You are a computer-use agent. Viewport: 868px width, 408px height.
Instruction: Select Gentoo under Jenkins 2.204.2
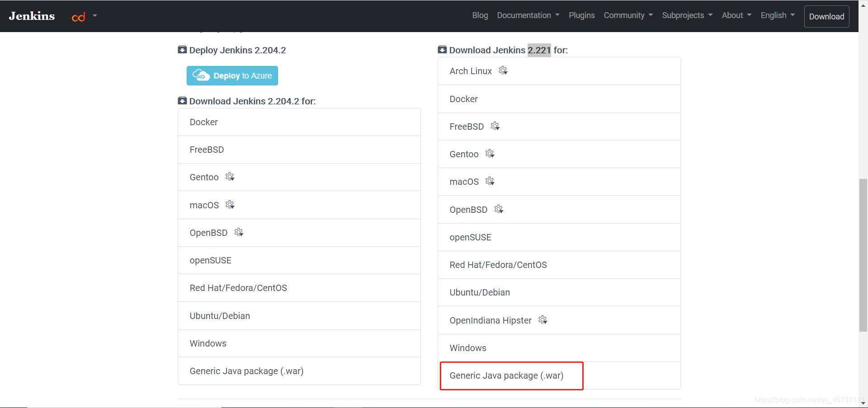click(299, 177)
